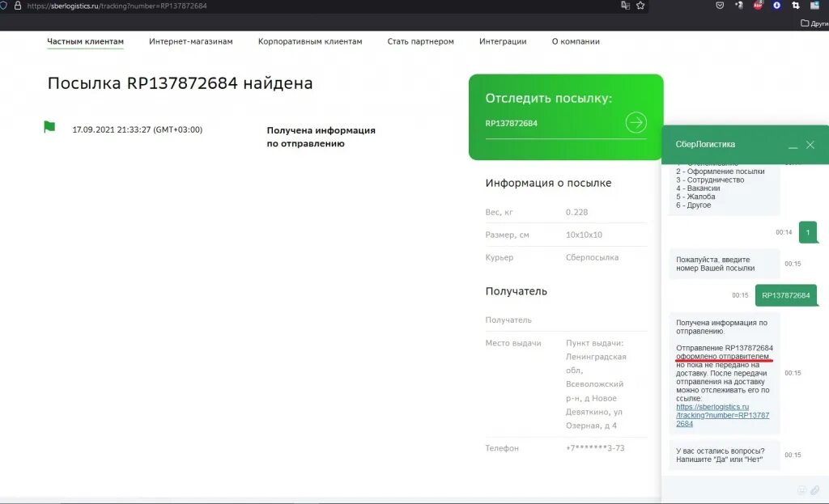This screenshot has height=504, width=829.
Task: Click the Adblock Plus extension icon
Action: pyautogui.click(x=758, y=6)
